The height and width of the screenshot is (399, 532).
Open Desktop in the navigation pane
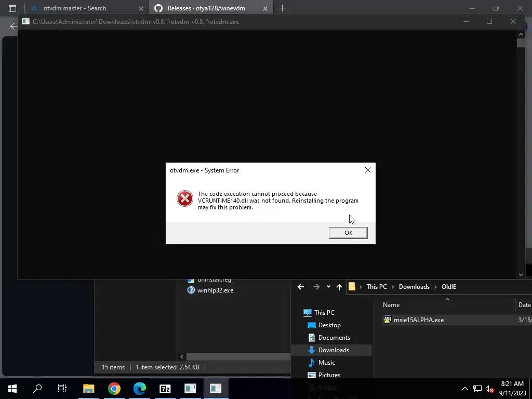tap(329, 325)
